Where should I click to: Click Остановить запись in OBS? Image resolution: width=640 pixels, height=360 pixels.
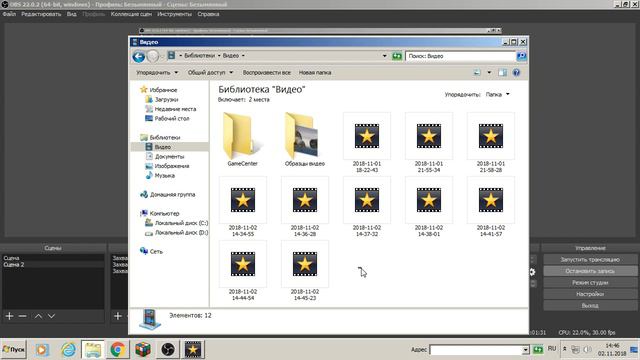590,271
